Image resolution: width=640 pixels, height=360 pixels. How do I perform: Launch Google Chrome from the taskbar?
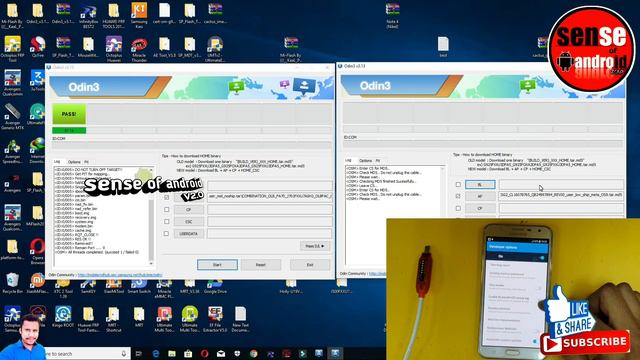click(x=253, y=353)
